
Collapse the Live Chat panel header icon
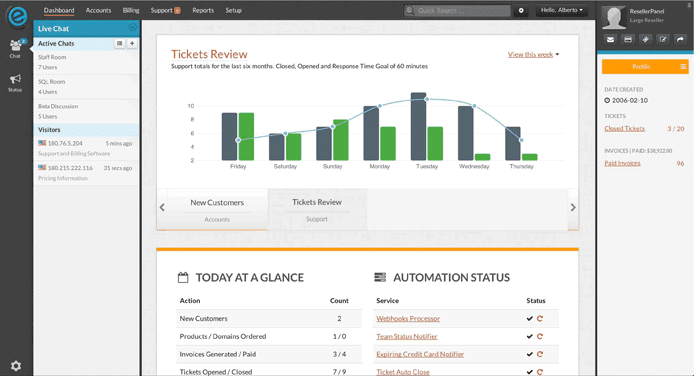point(132,27)
